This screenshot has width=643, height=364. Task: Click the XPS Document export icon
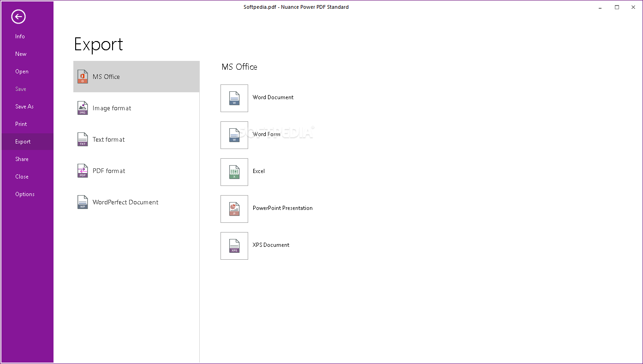coord(234,246)
